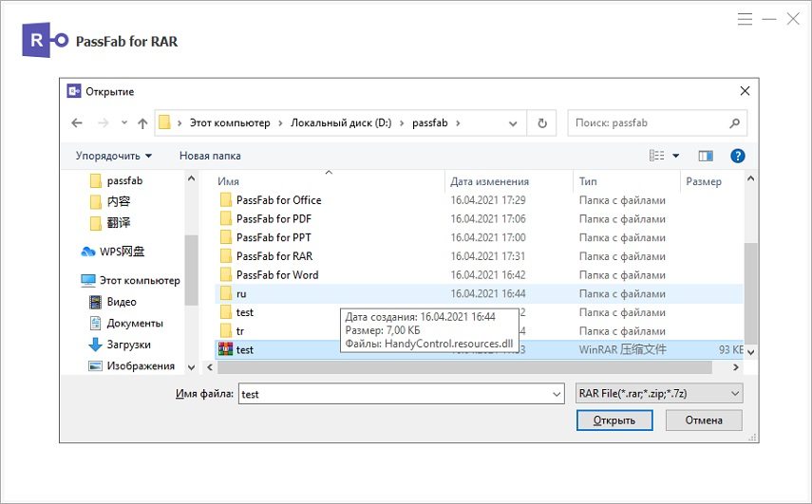Click the Открыть button
This screenshot has height=504, width=812.
(614, 420)
